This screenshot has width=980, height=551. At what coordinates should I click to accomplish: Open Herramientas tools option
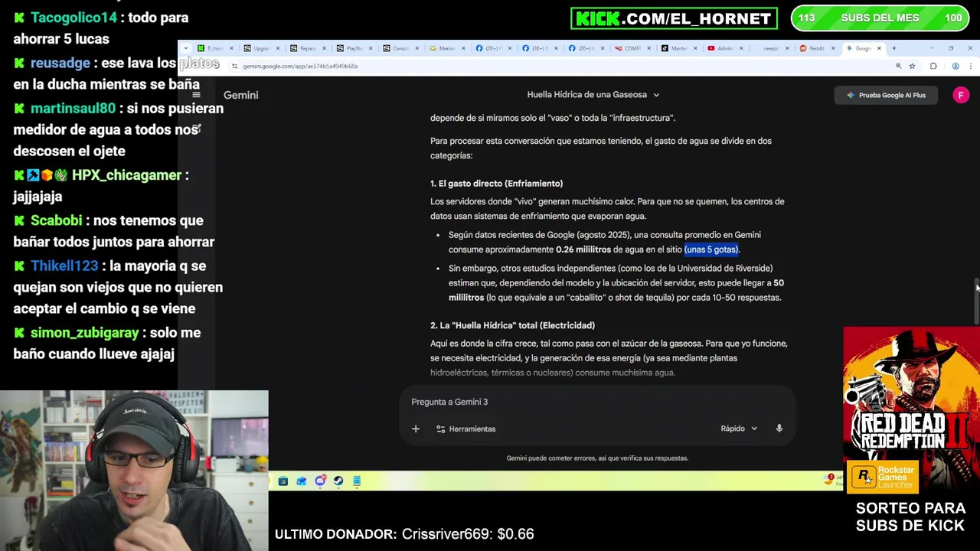[x=465, y=429]
